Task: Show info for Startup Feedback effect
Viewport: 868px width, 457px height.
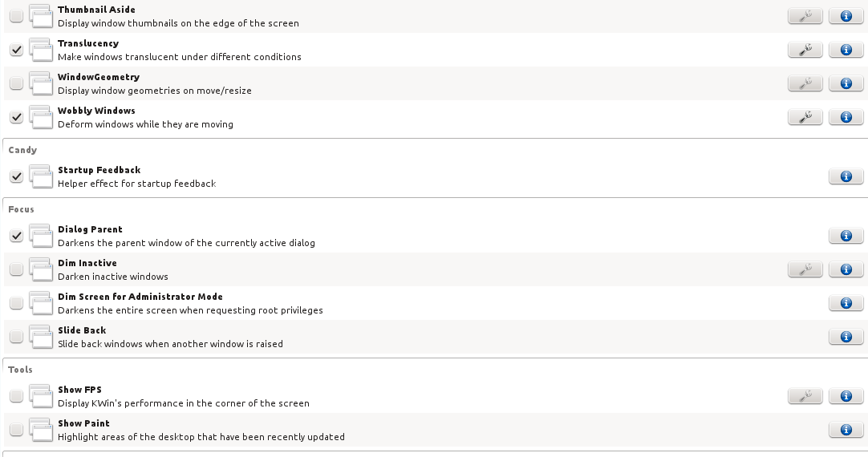Action: pos(846,176)
